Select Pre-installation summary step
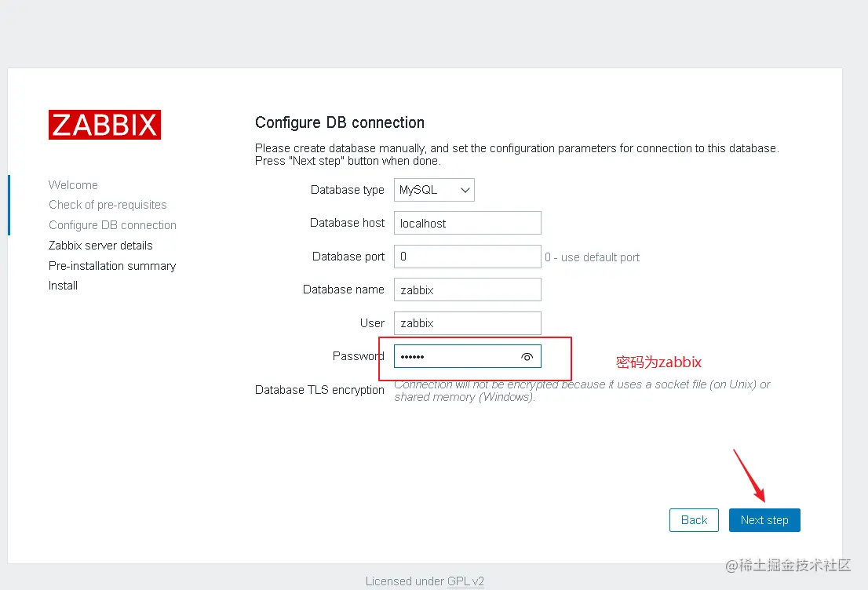Image resolution: width=868 pixels, height=590 pixels. point(112,266)
